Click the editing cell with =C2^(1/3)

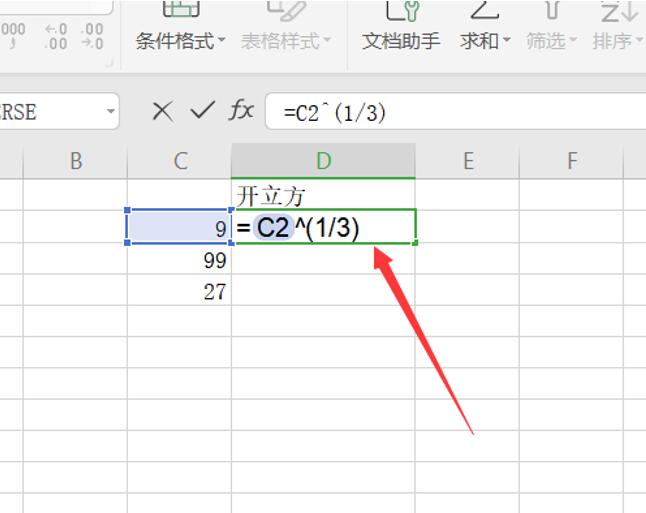point(324,227)
